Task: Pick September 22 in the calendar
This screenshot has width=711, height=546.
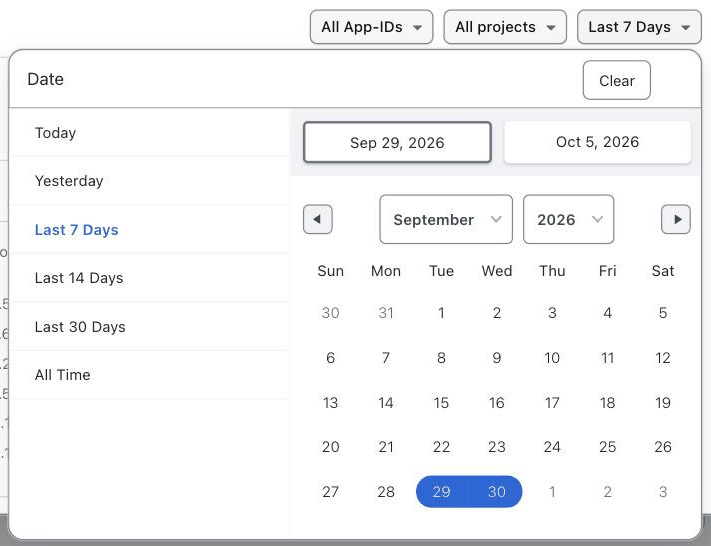Action: coord(441,447)
